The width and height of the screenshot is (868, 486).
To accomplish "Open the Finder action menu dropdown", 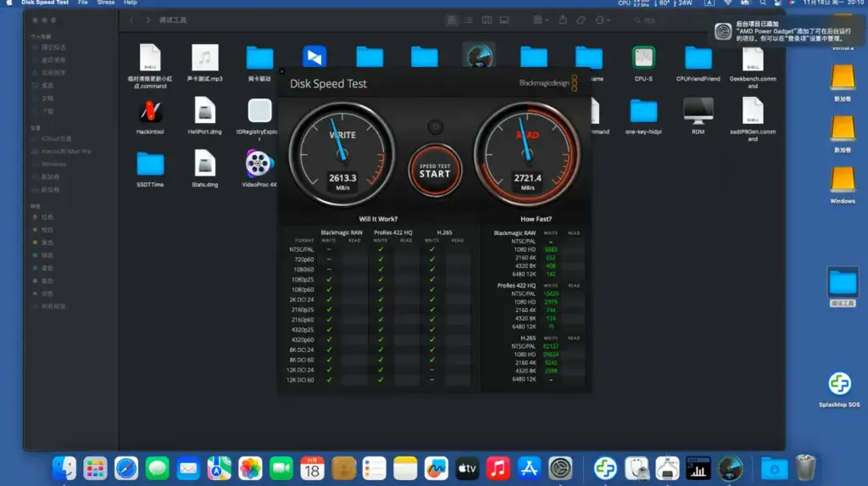I will pos(603,20).
